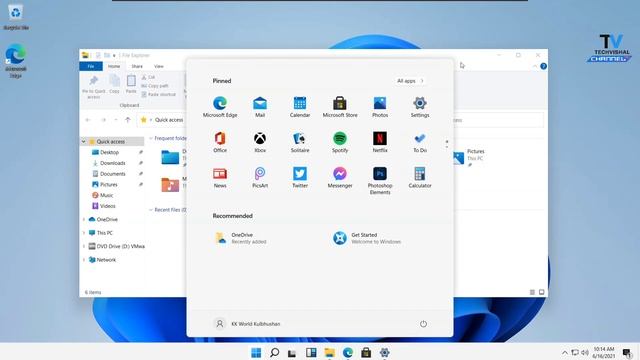Open Task View on the taskbar
This screenshot has width=640, height=360.
coord(292,352)
